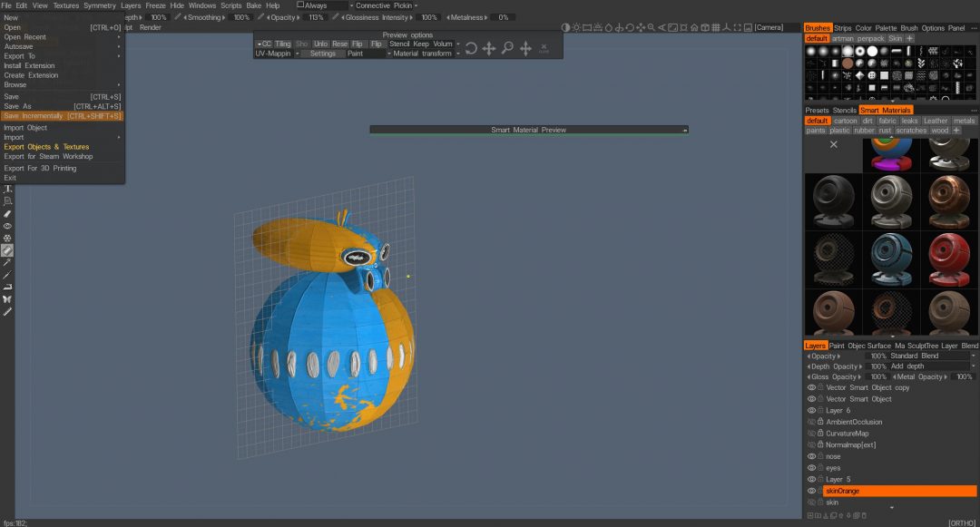980x527 pixels.
Task: Show the CurvatureMap layer
Action: 811,434
